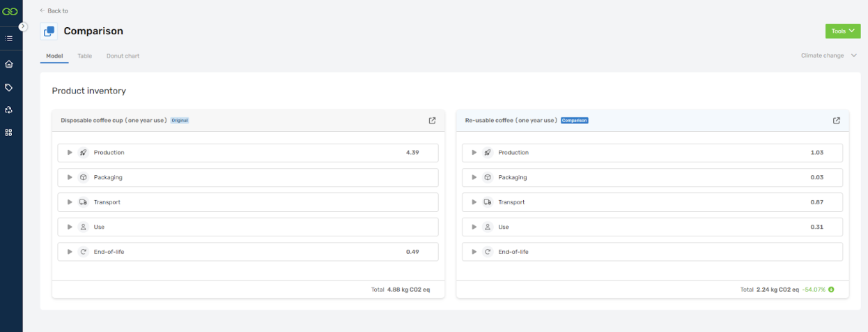Expand Production row in Disposable coffee cup
Screen dimensions: 868x332
pos(70,153)
